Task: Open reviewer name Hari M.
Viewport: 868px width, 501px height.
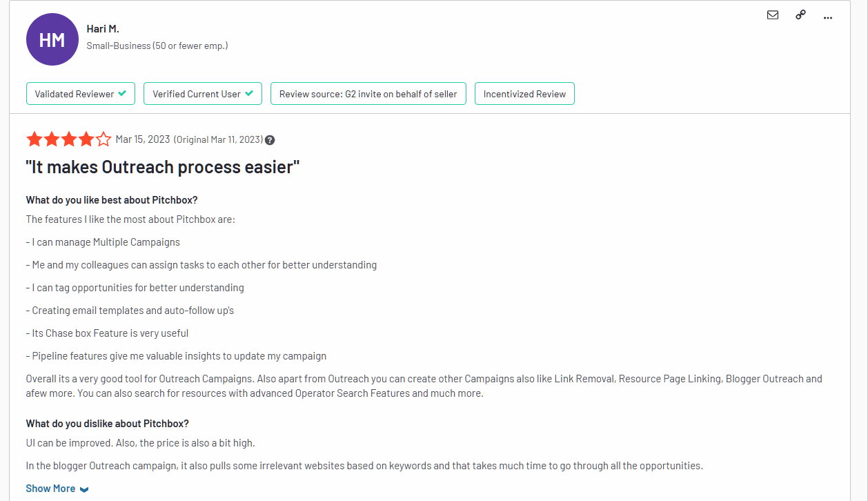Action: (103, 29)
